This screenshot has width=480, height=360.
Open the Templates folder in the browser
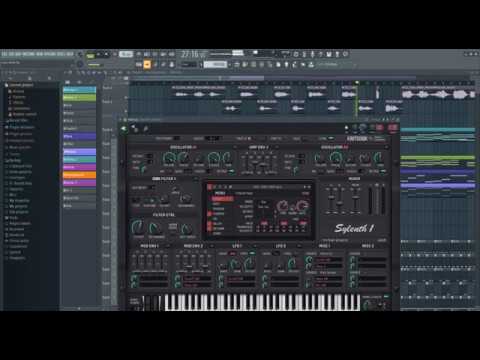tap(15, 258)
